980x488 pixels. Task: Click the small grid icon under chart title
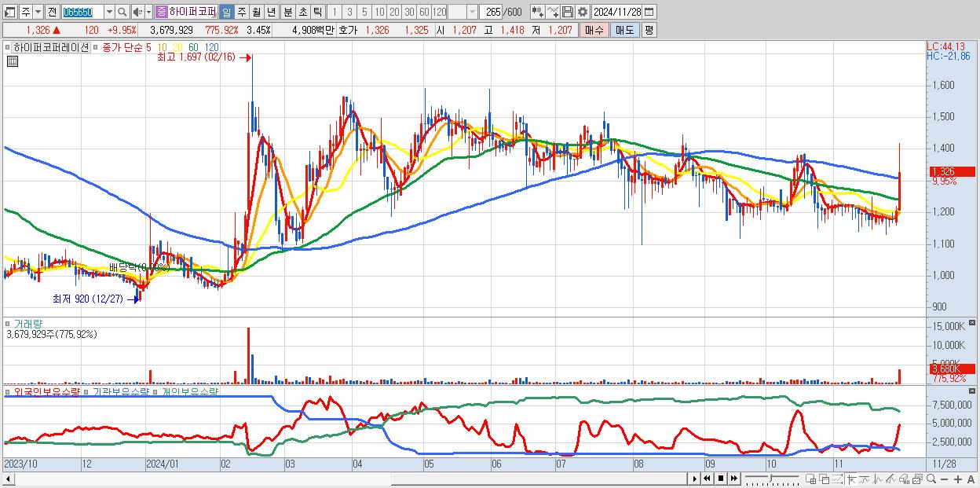12,61
